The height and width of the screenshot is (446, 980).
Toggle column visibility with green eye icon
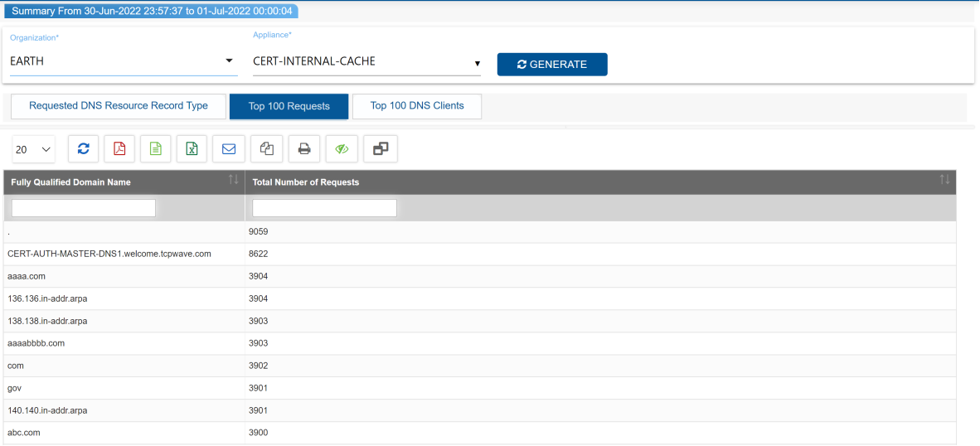[342, 149]
